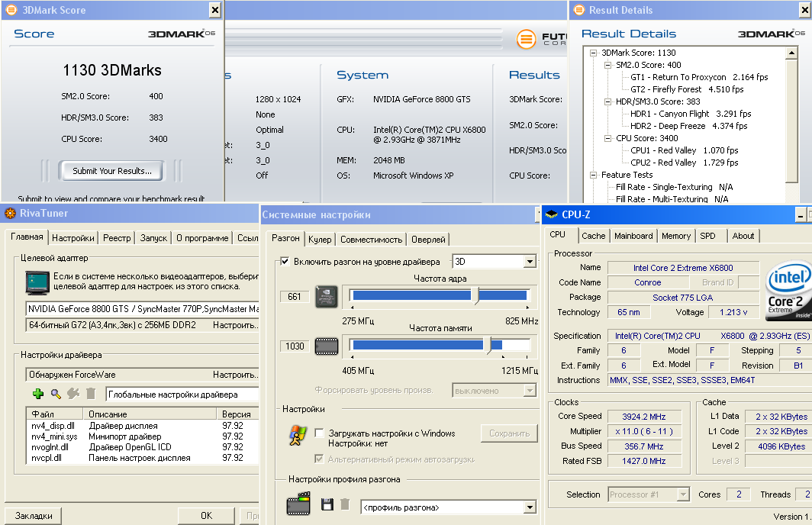
Task: Click the magnifier icon in RivaTuner driver settings
Action: coord(56,394)
